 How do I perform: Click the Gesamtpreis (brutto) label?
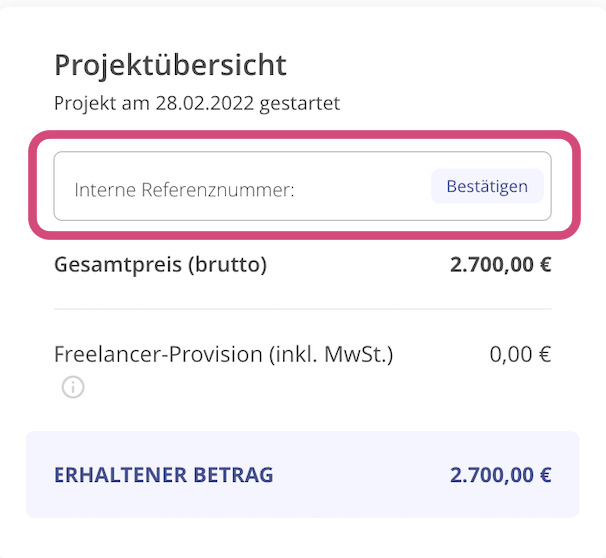click(x=161, y=265)
